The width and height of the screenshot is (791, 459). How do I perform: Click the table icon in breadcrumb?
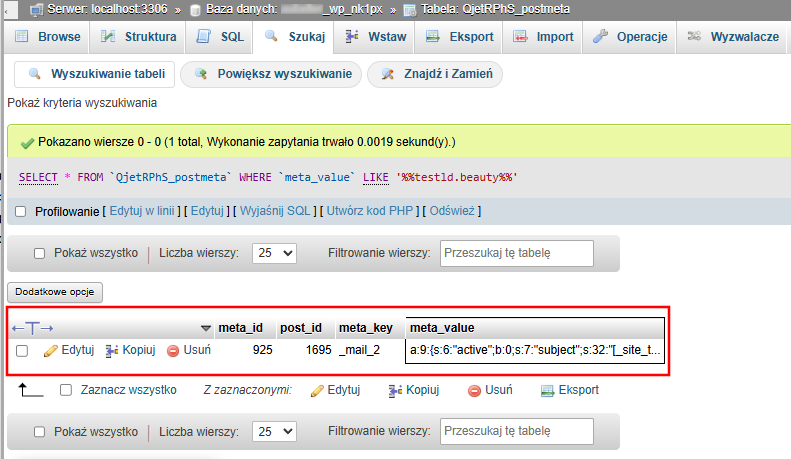coord(410,10)
